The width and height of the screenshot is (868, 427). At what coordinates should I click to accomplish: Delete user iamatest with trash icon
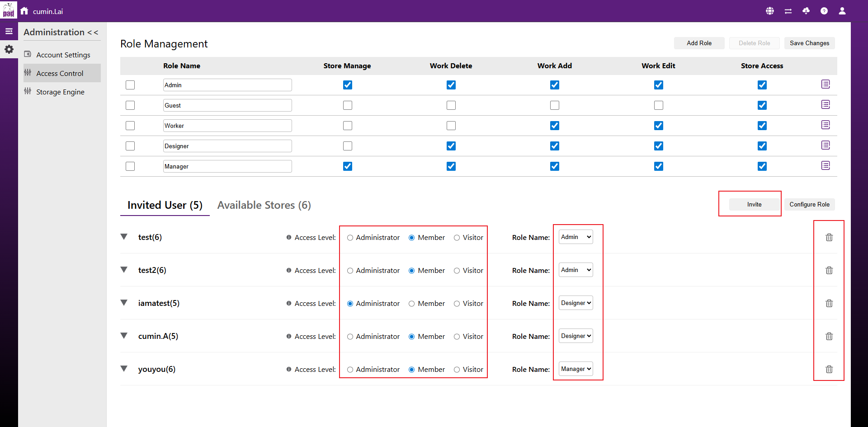point(829,303)
